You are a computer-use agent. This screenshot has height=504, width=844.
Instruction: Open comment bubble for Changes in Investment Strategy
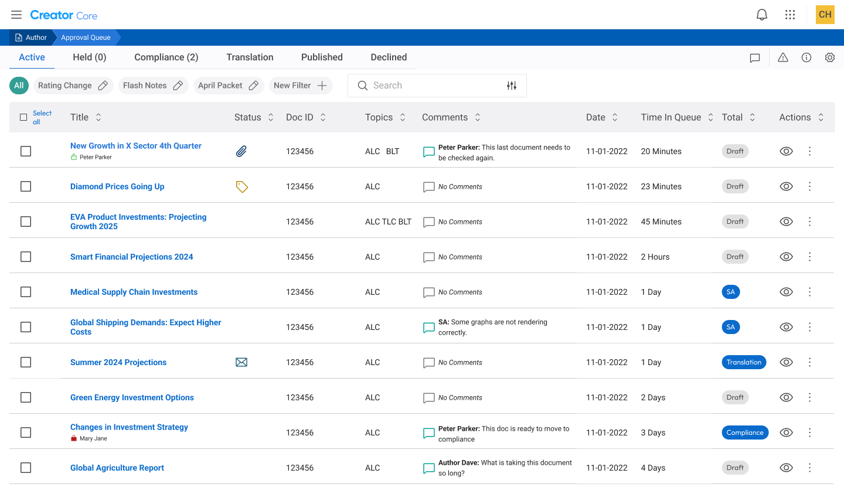click(429, 433)
